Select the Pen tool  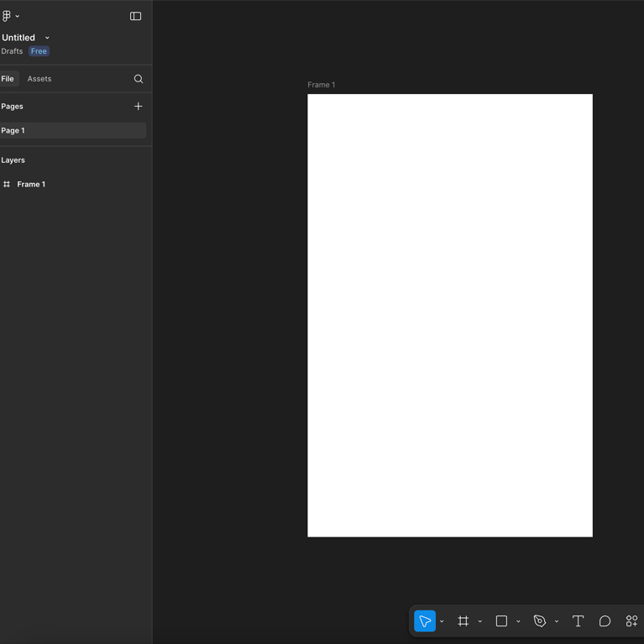540,621
